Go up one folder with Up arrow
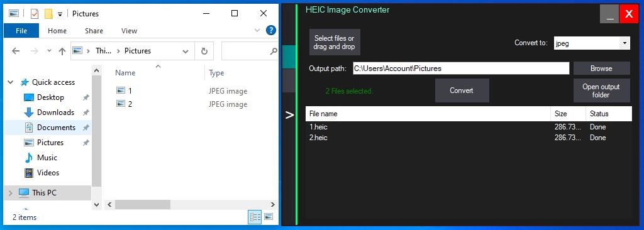 (x=62, y=51)
